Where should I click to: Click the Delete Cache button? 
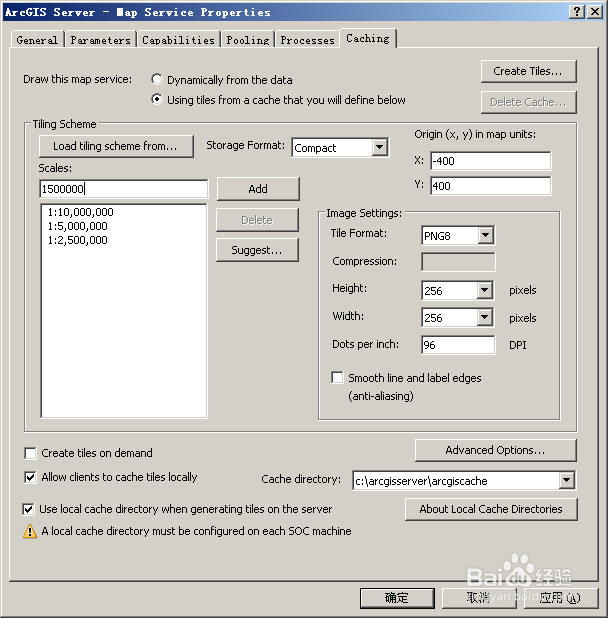pyautogui.click(x=528, y=102)
